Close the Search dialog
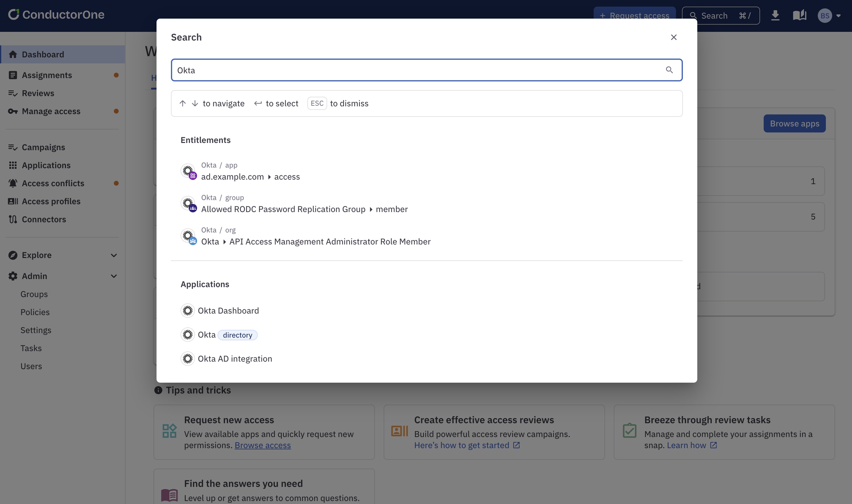This screenshot has width=852, height=504. tap(674, 37)
